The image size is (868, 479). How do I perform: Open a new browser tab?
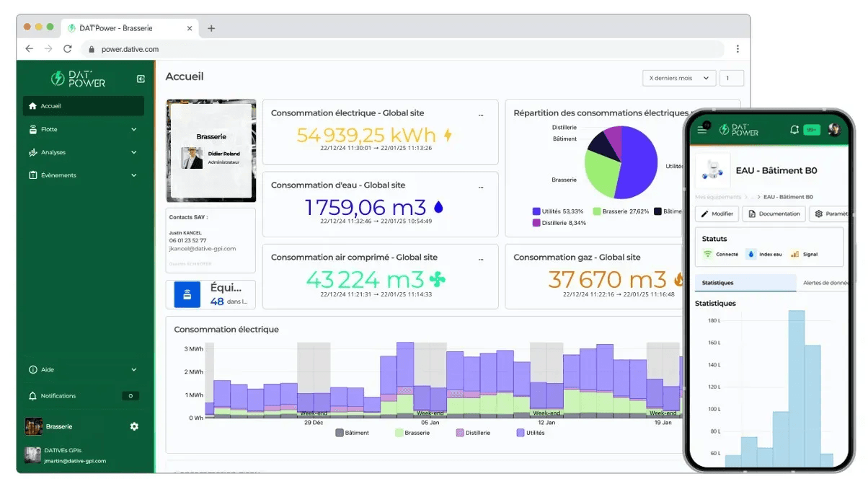(x=211, y=28)
